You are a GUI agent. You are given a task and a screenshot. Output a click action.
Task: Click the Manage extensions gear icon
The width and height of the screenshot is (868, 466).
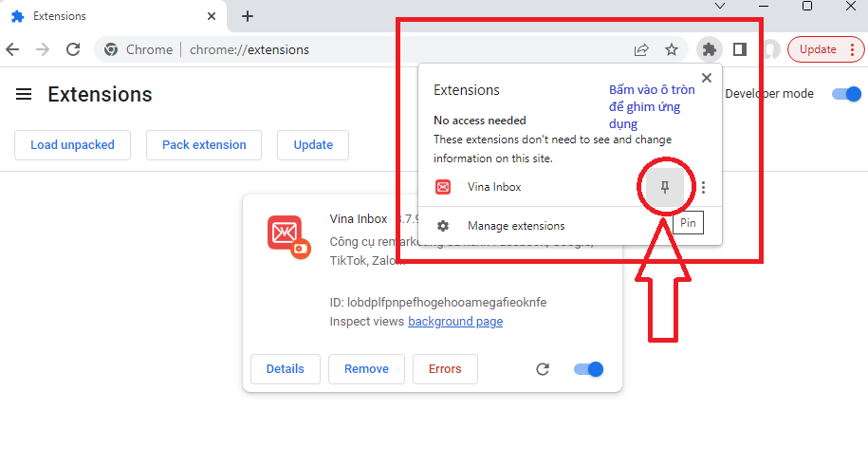pos(443,226)
